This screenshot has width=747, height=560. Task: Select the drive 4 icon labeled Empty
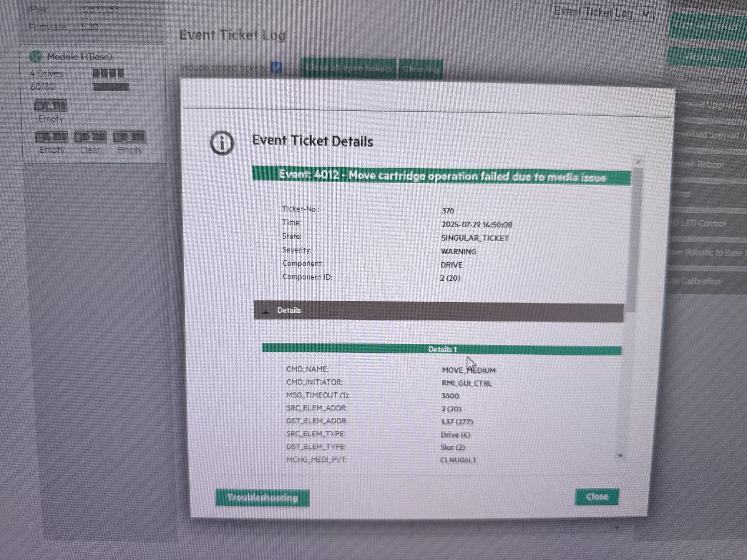click(x=51, y=106)
